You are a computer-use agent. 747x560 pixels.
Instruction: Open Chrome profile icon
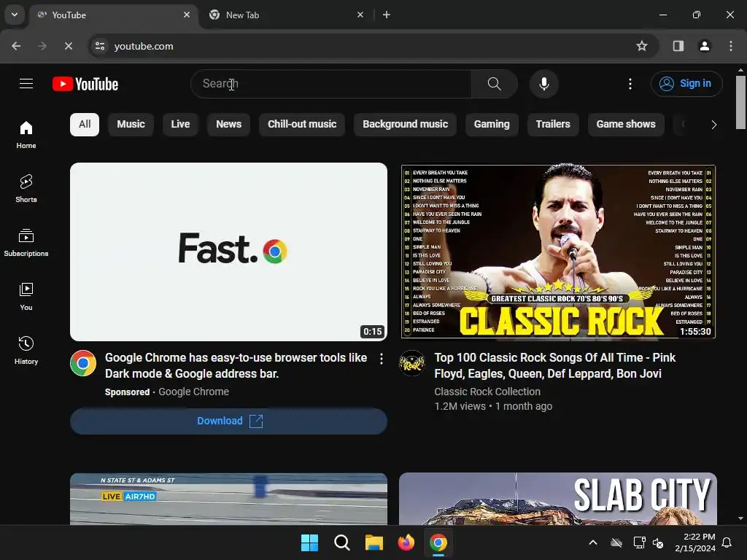pyautogui.click(x=704, y=46)
